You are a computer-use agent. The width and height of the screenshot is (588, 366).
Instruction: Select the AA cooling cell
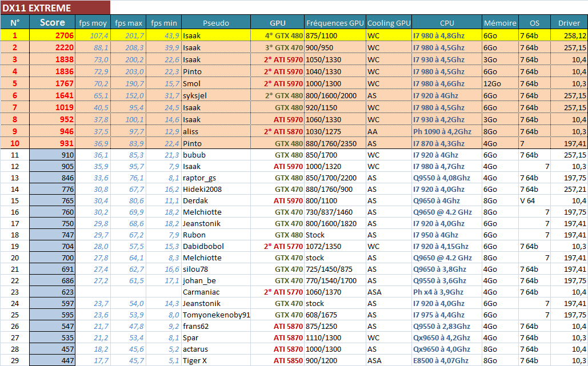pyautogui.click(x=389, y=131)
